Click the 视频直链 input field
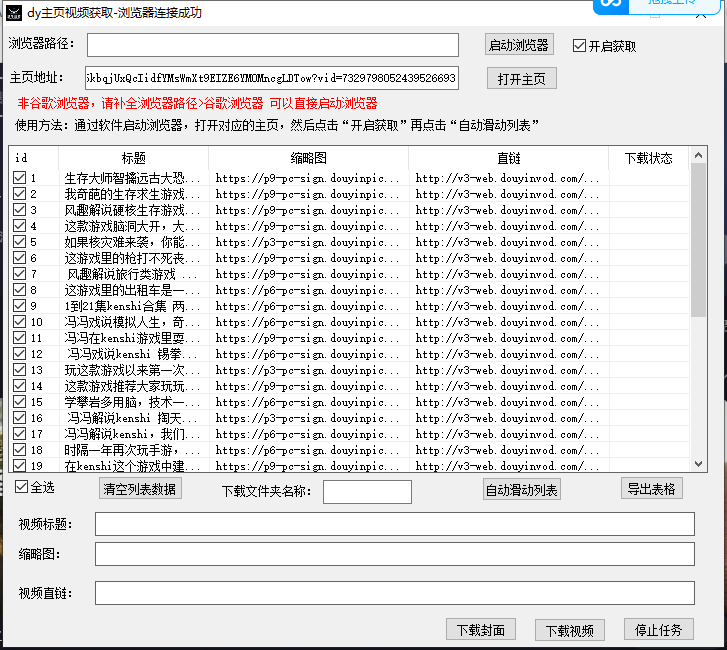Screen dimensions: 727x650 [394, 593]
